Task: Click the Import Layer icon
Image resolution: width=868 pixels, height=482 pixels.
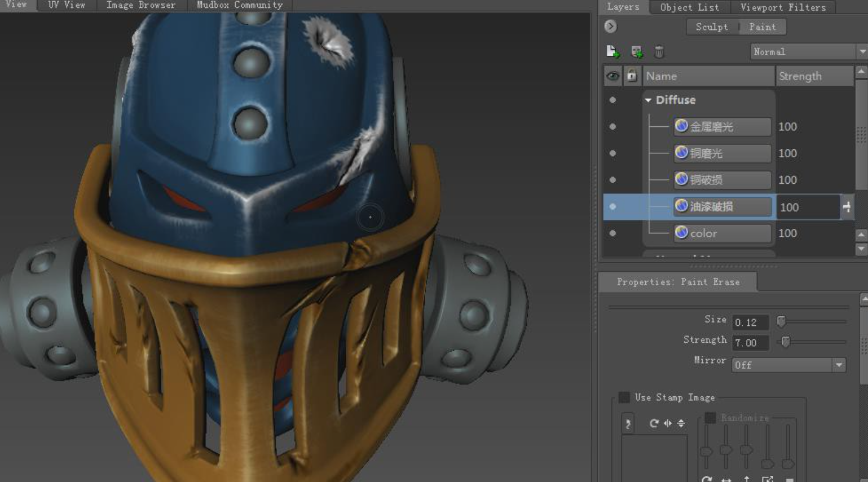Action: [x=637, y=52]
